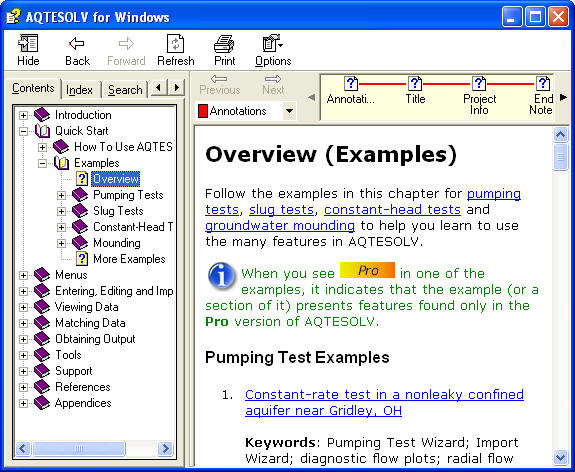
Task: Open the Annotations dropdown arrow
Action: [289, 111]
